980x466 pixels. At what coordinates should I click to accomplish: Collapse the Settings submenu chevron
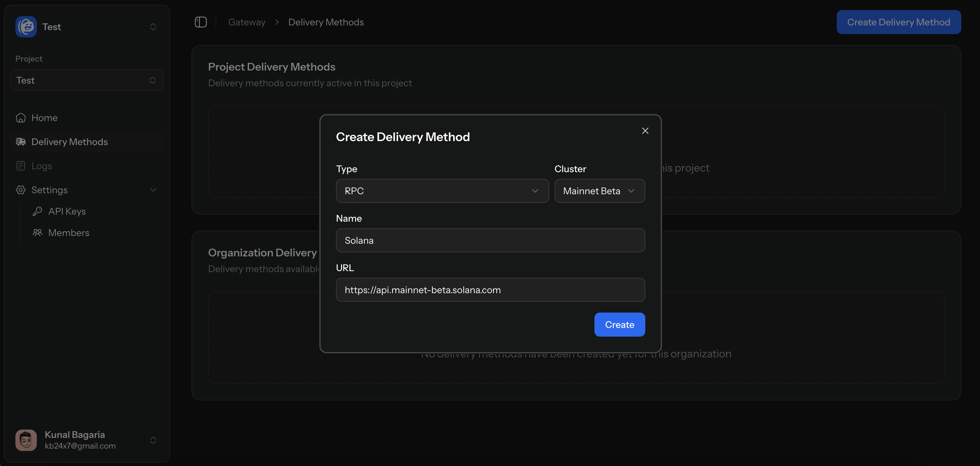point(153,190)
